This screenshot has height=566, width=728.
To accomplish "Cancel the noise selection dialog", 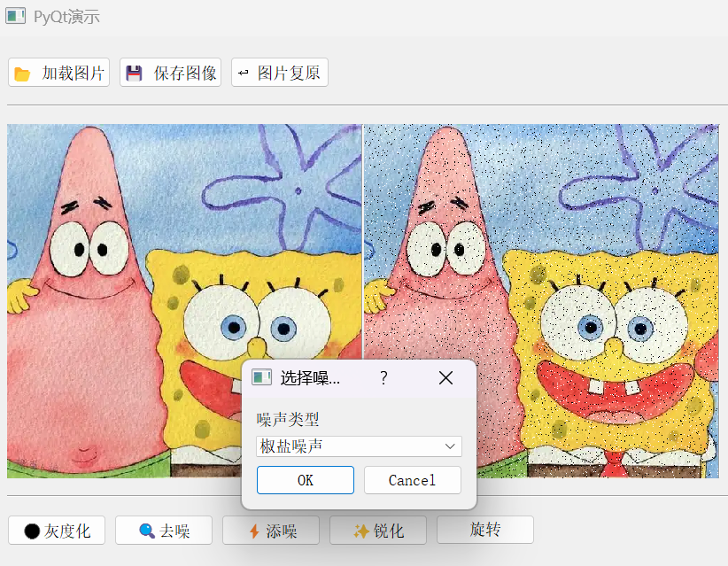I will pyautogui.click(x=413, y=480).
